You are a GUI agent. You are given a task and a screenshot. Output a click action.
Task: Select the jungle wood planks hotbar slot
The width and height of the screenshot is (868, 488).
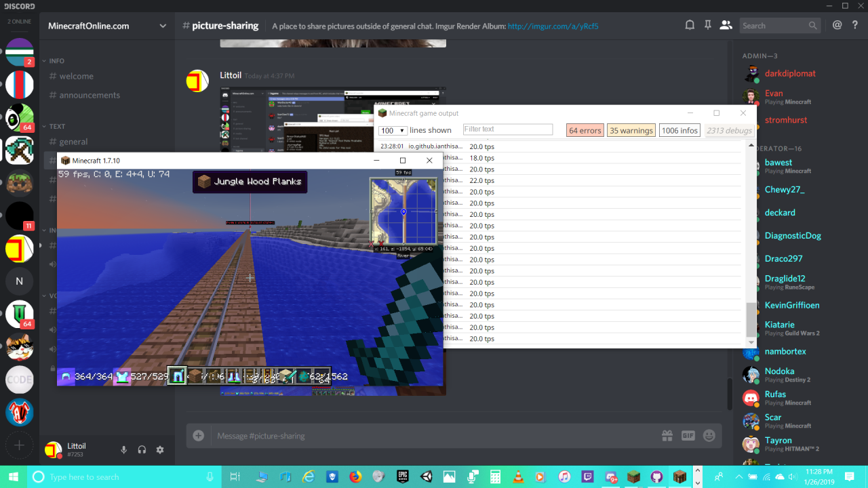pos(195,376)
